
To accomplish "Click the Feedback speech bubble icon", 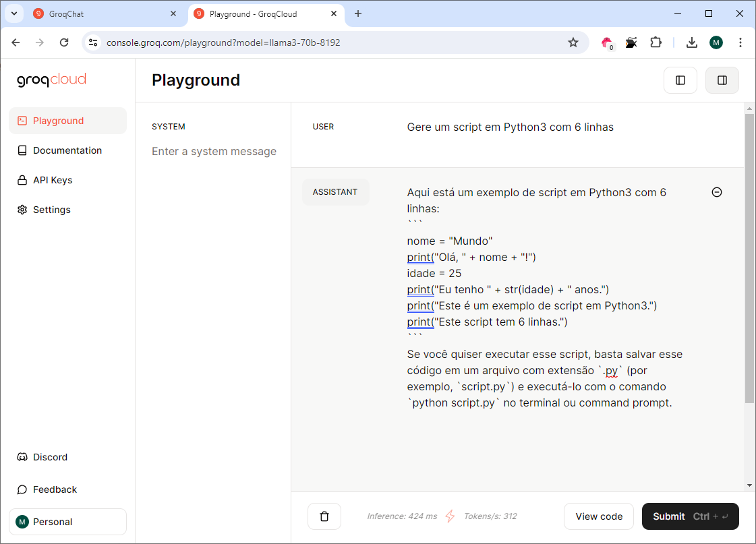I will point(22,489).
